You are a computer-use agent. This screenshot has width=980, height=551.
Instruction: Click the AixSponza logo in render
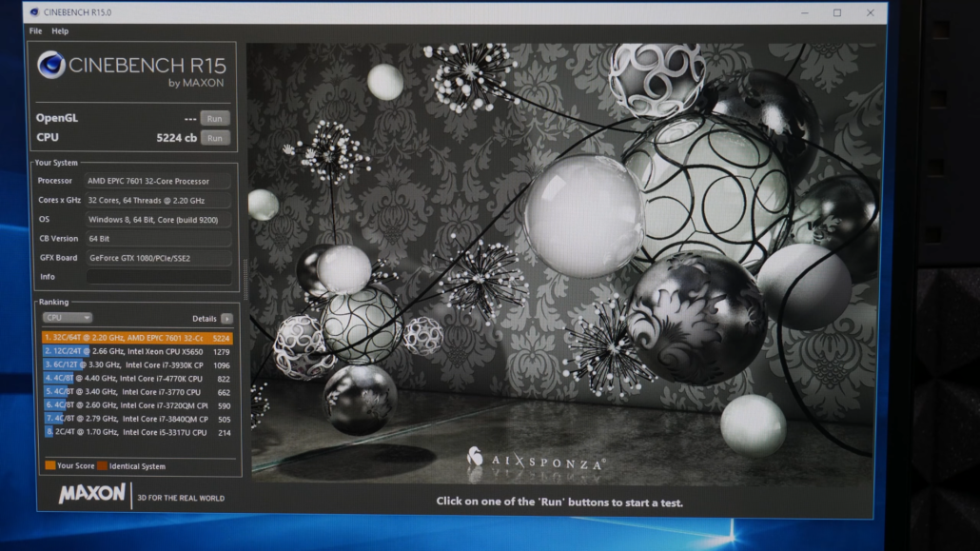click(536, 460)
